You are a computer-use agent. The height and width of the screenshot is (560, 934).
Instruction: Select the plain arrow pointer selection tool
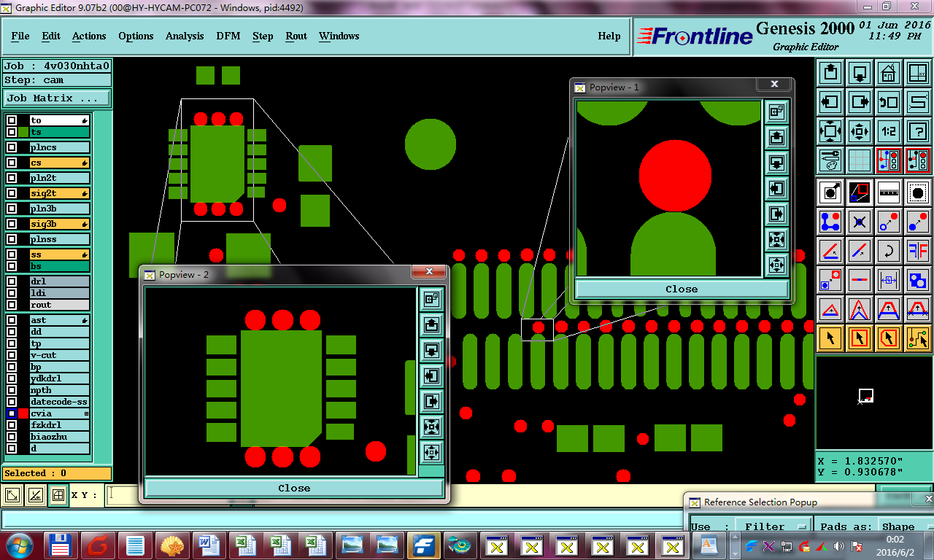(830, 338)
